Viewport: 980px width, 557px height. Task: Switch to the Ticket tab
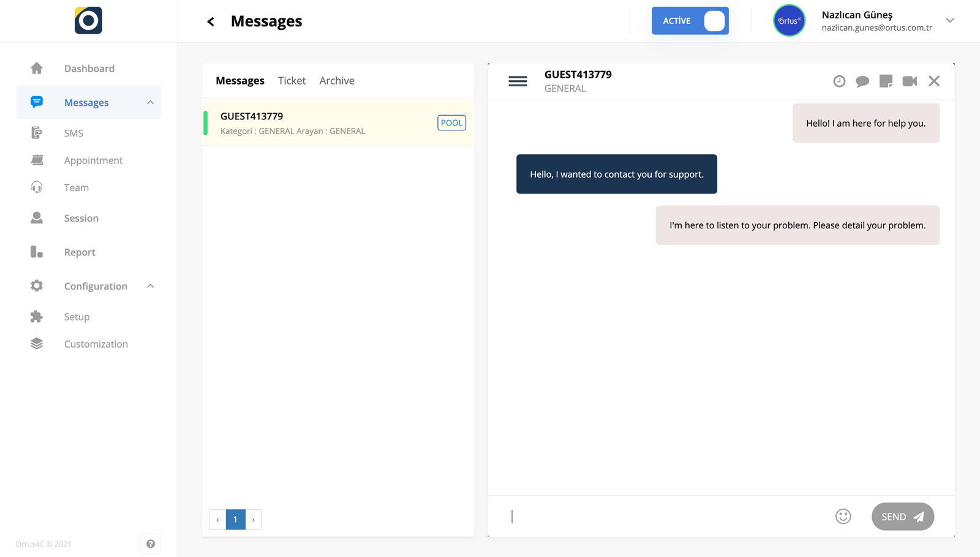click(x=292, y=80)
